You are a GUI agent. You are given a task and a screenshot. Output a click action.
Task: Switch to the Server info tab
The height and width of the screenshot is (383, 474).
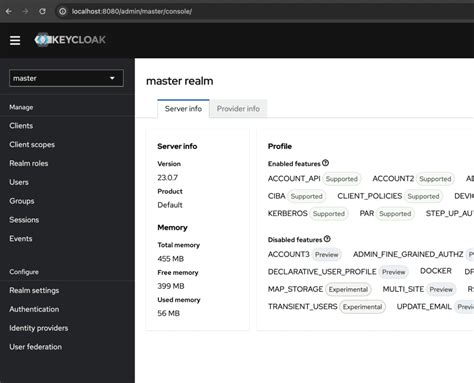pyautogui.click(x=183, y=109)
